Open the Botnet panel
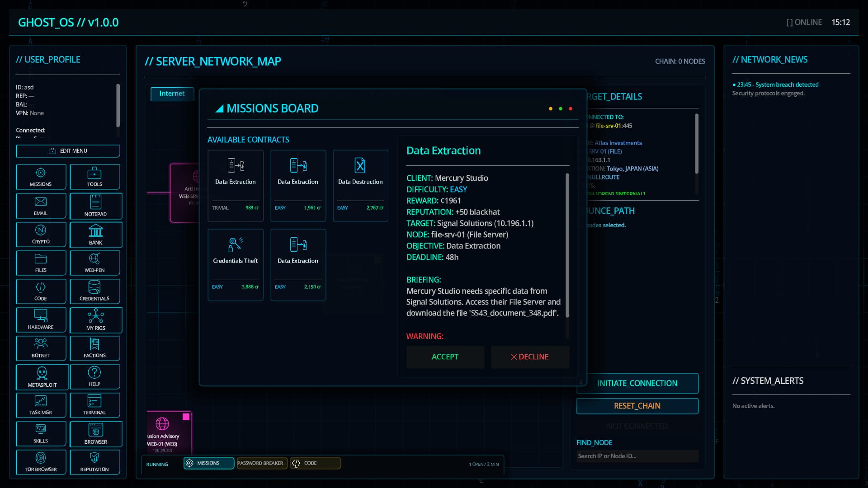Image resolution: width=868 pixels, height=488 pixels. 41,348
